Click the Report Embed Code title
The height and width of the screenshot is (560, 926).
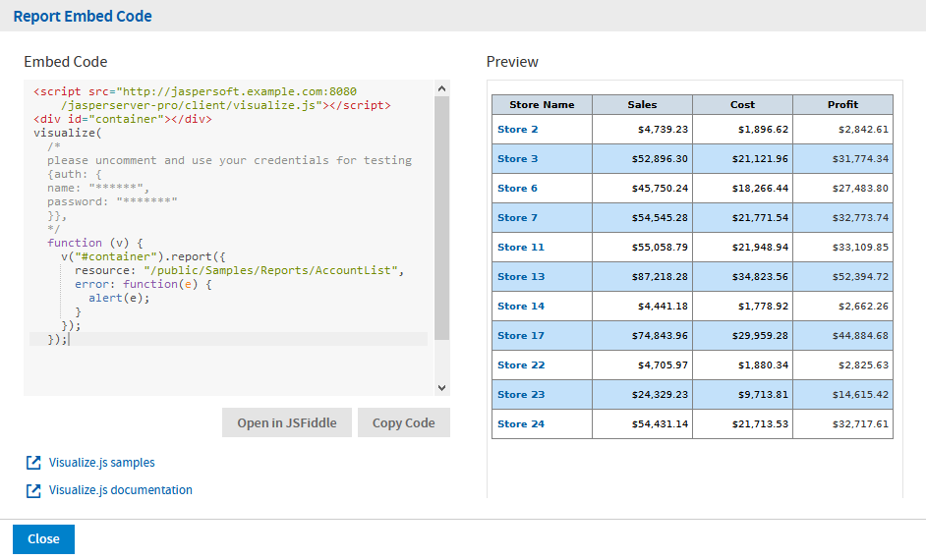[x=83, y=16]
